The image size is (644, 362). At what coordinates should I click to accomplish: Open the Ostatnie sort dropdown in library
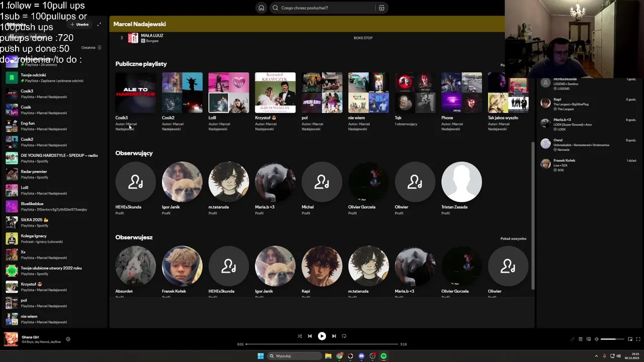pos(92,48)
